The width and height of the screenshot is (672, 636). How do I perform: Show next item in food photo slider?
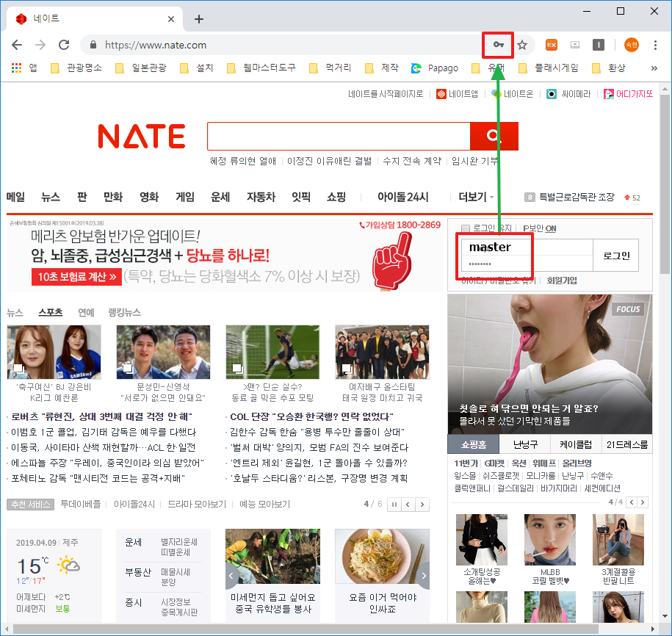click(x=424, y=576)
